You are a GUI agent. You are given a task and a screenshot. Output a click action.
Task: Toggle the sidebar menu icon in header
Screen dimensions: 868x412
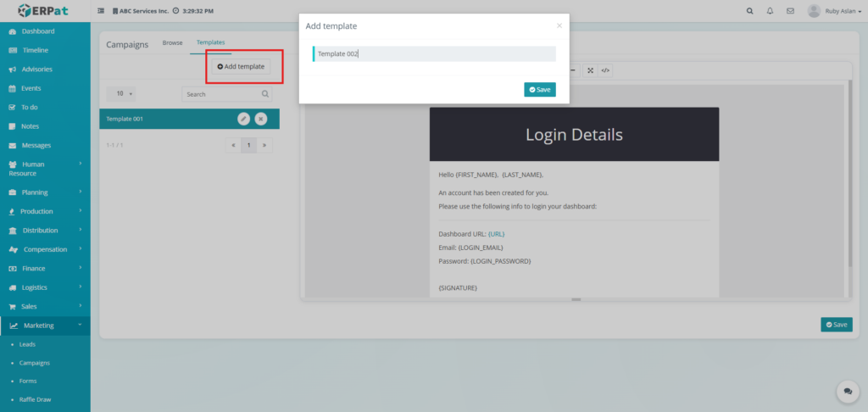[x=101, y=11]
